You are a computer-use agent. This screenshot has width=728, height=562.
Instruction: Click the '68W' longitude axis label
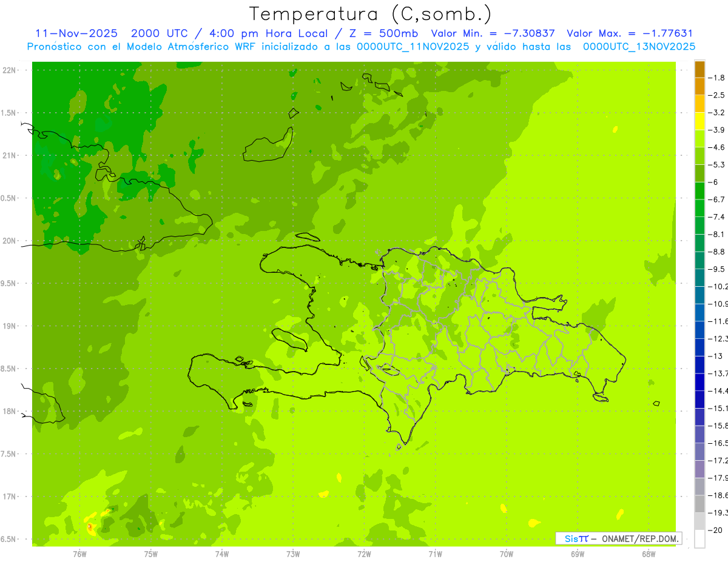point(649,555)
